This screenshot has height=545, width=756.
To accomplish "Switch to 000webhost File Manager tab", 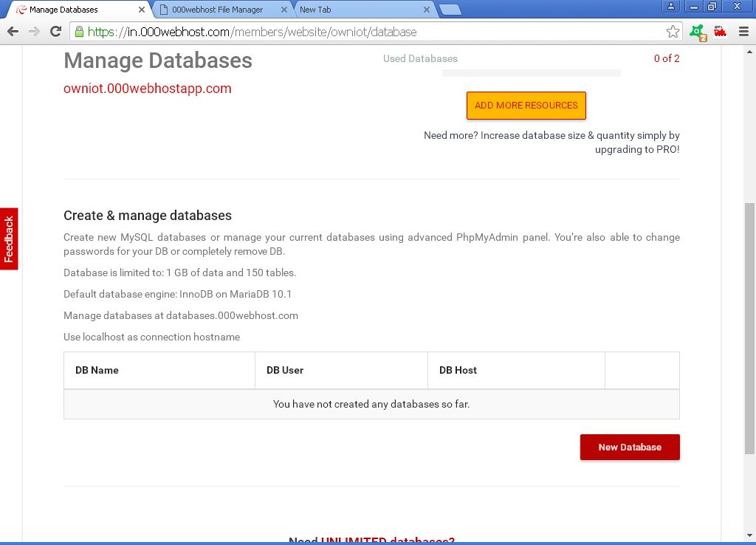I will pos(221,10).
